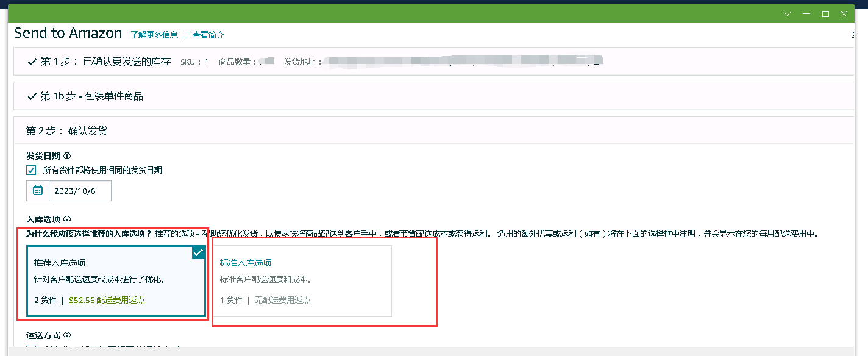Minimize the Send to Amazon window
The image size is (868, 356).
[x=806, y=13]
